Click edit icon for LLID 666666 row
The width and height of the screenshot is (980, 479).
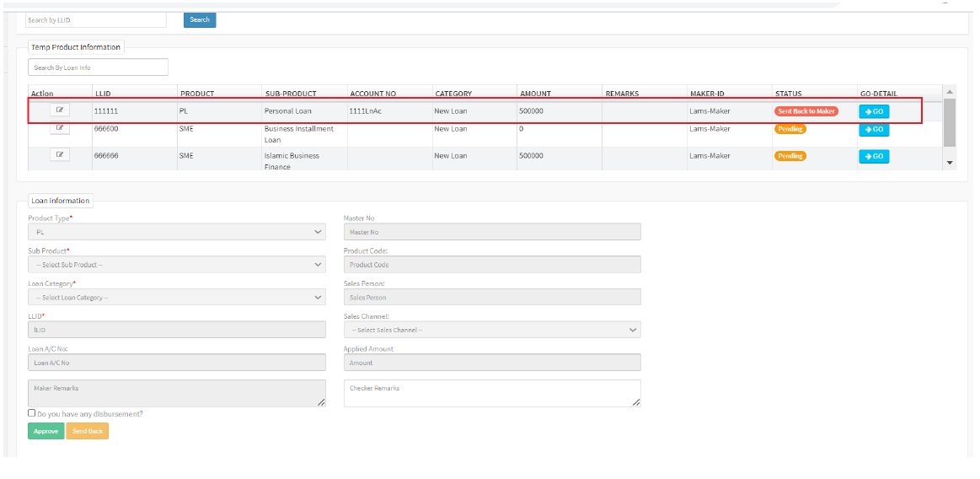click(60, 155)
